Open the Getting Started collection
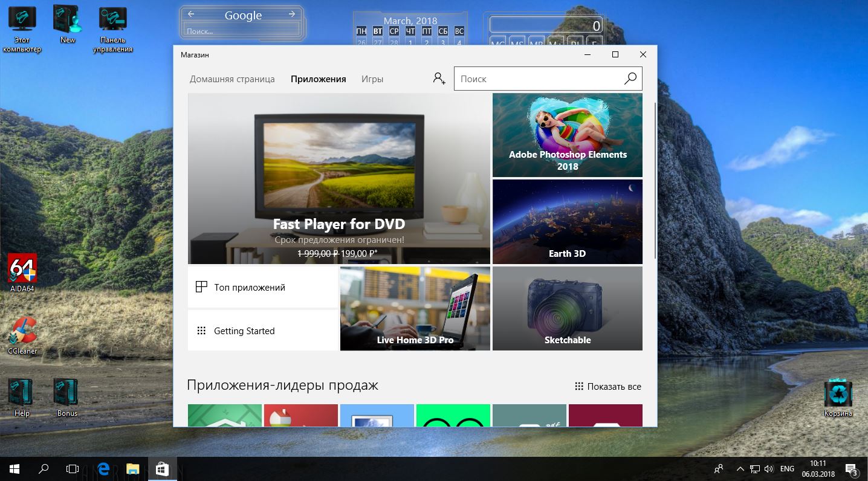 point(263,331)
